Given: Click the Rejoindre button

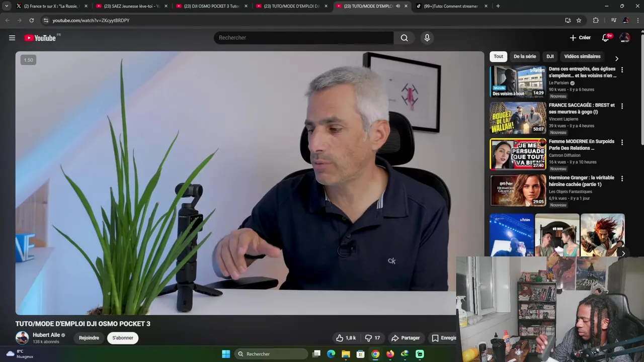Looking at the screenshot, I should (x=89, y=338).
